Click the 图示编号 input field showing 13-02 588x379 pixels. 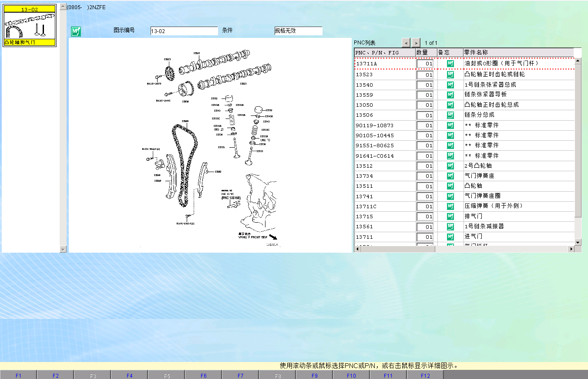tap(184, 31)
